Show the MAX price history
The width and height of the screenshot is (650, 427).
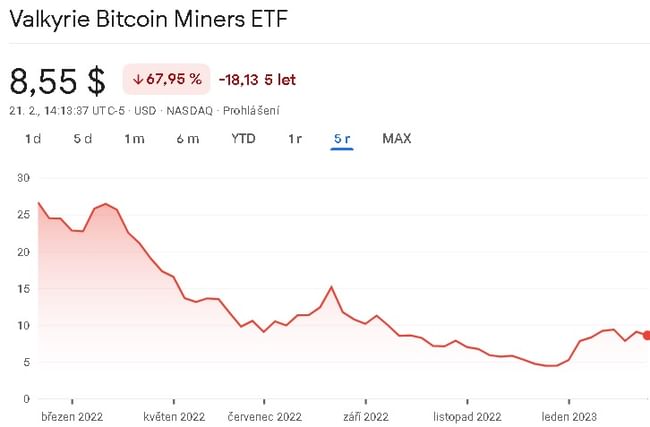(396, 139)
